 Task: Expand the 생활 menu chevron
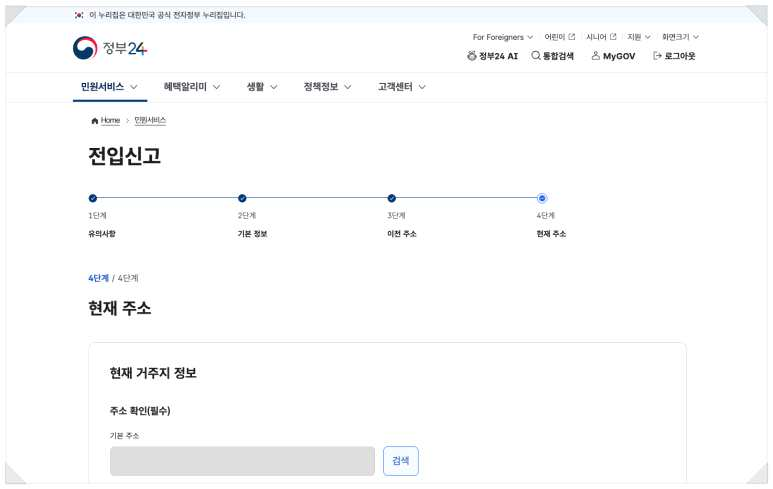pos(274,87)
